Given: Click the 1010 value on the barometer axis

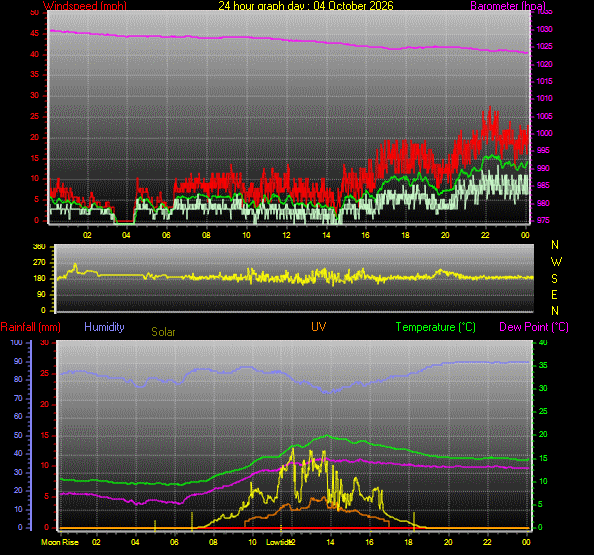Looking at the screenshot, I should point(544,98).
